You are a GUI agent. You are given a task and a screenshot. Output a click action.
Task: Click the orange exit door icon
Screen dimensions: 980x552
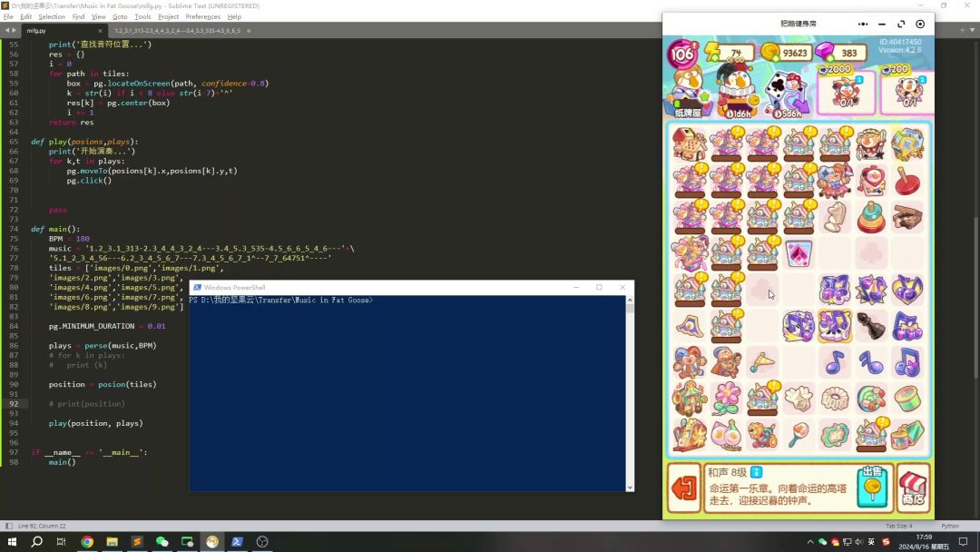coord(682,488)
